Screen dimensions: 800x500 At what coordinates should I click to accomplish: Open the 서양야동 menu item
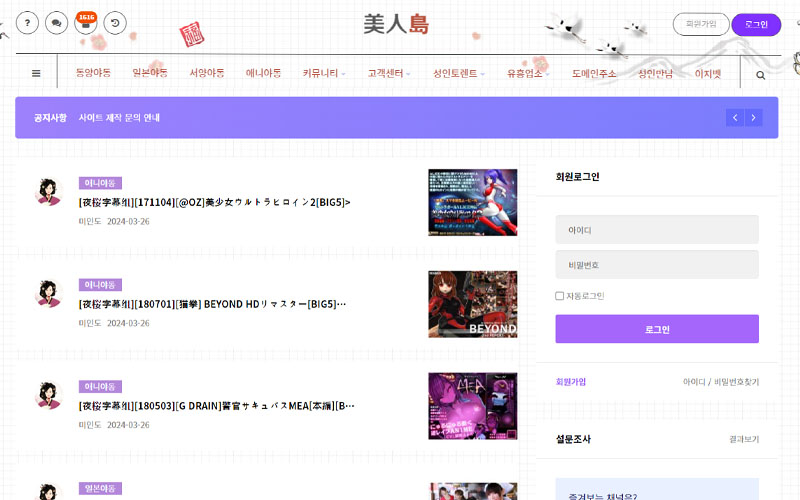pos(207,73)
